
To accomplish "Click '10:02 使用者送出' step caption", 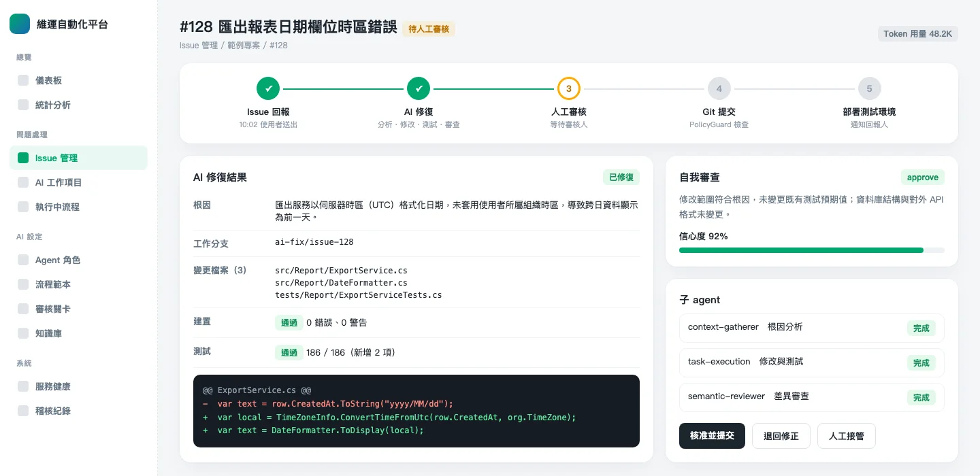I will tap(268, 124).
